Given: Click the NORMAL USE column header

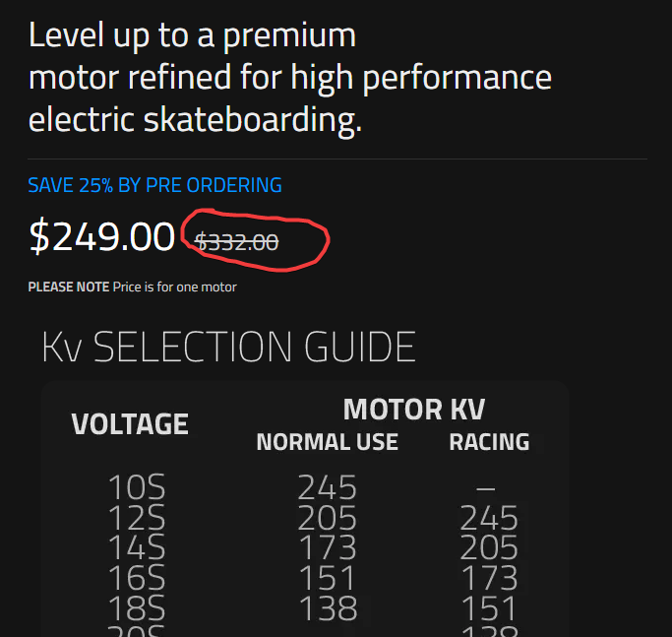Looking at the screenshot, I should 327,442.
